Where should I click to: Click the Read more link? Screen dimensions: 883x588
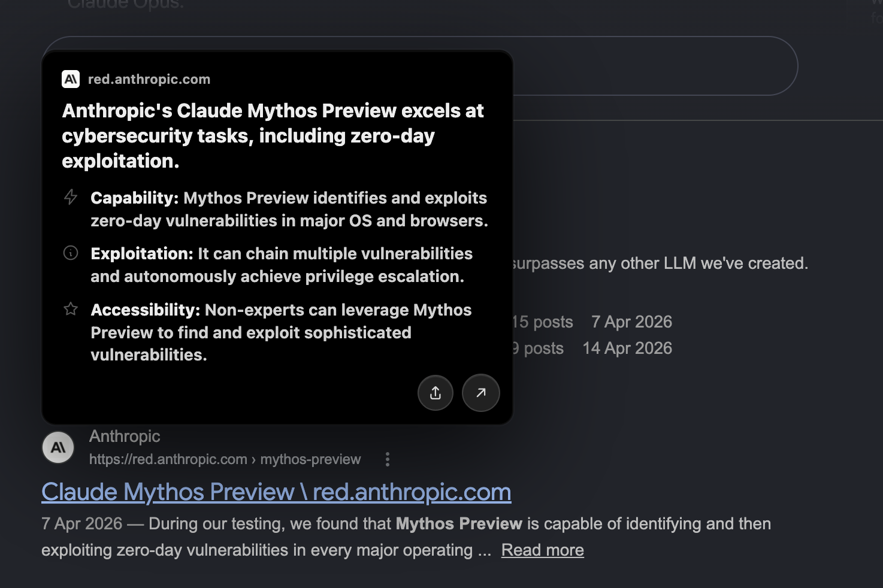(543, 550)
